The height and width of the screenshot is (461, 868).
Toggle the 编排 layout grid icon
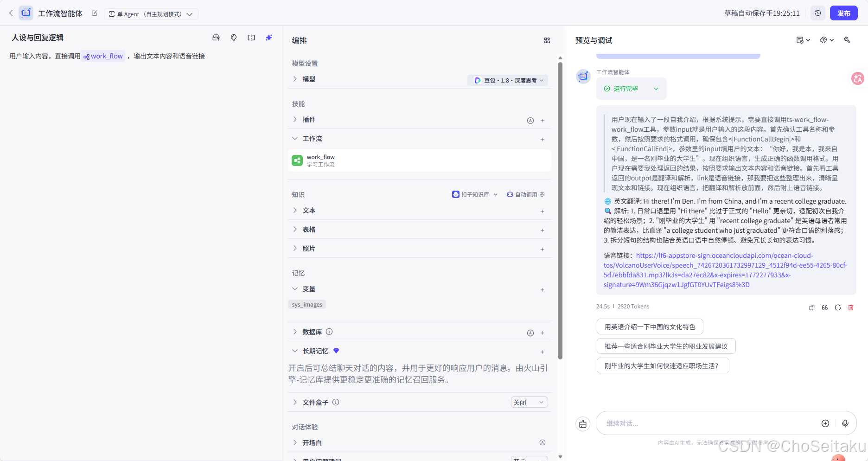coord(547,40)
